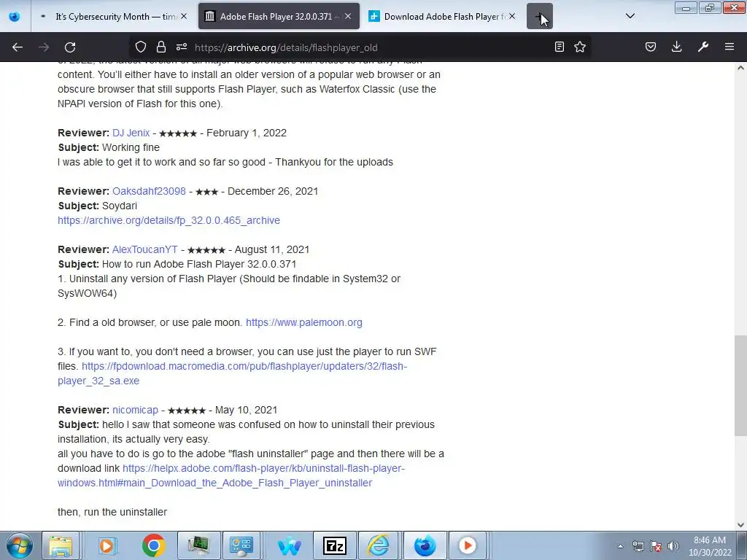Expand the list all tabs chevron
The width and height of the screenshot is (747, 560).
tap(630, 16)
